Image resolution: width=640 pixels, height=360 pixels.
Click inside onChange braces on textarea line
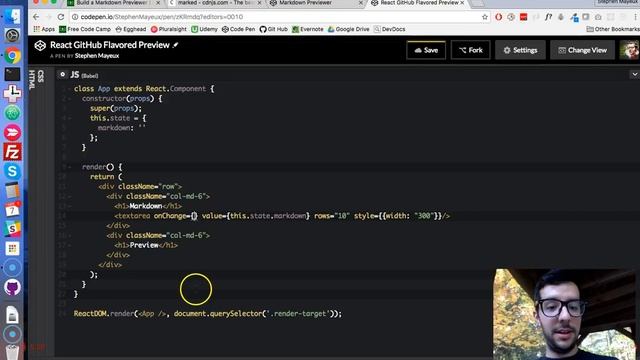point(194,216)
